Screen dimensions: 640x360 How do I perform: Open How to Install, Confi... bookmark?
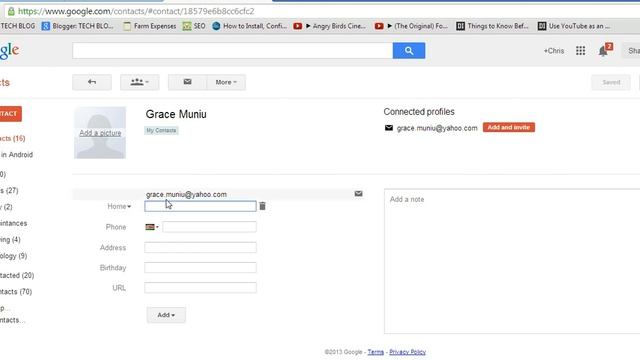pyautogui.click(x=249, y=26)
